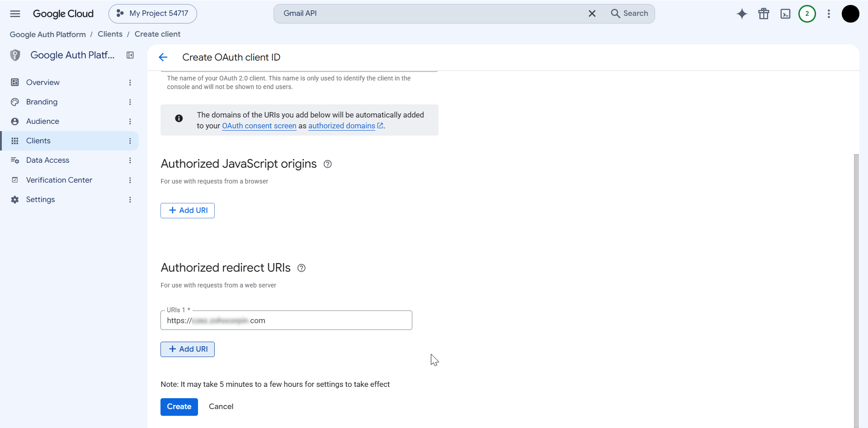Open the main navigation hamburger menu
This screenshot has height=428, width=868.
click(x=15, y=14)
